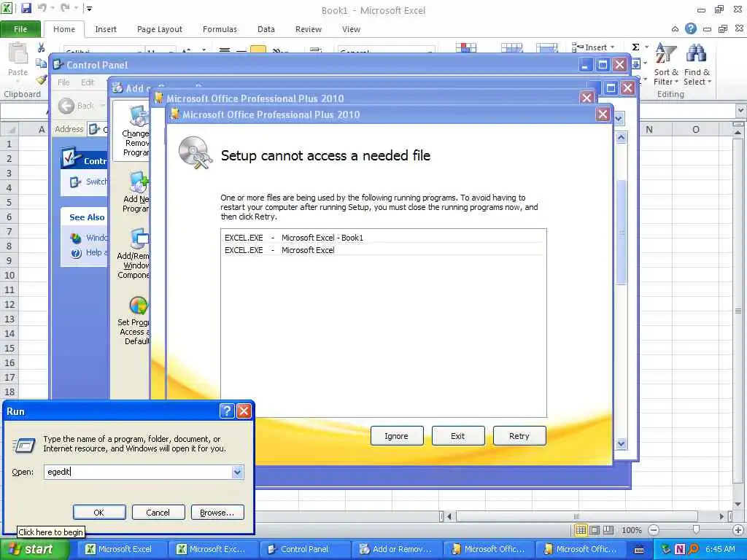
Task: Open the AutoSum dropdown arrow
Action: [x=646, y=47]
